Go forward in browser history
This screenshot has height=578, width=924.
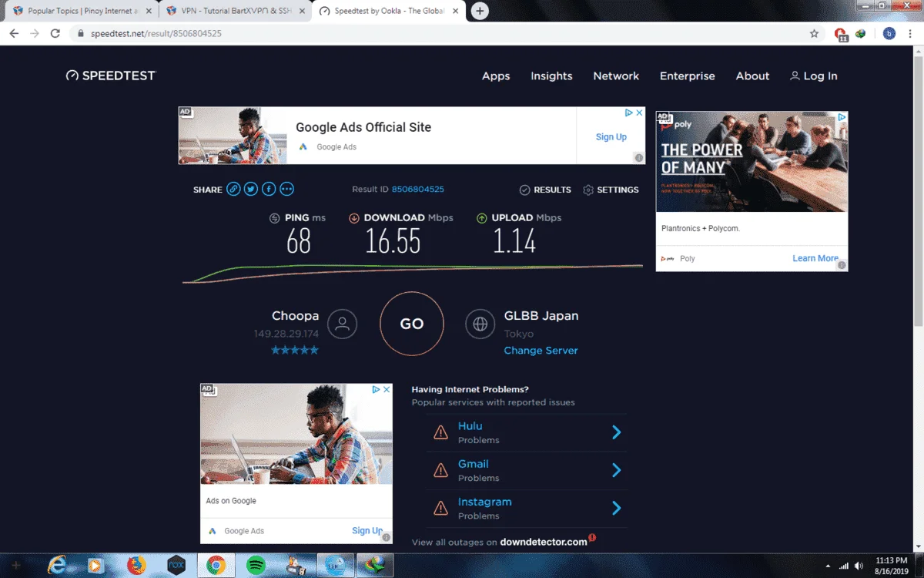tap(35, 33)
